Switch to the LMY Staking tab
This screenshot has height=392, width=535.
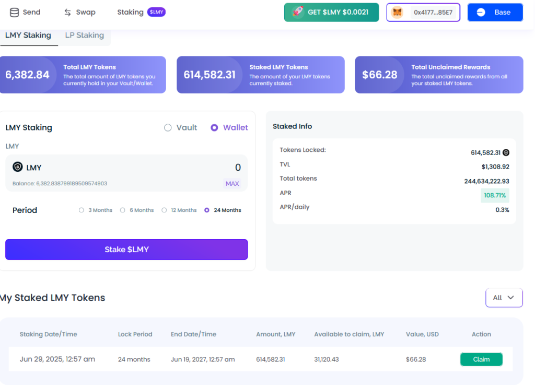click(28, 35)
